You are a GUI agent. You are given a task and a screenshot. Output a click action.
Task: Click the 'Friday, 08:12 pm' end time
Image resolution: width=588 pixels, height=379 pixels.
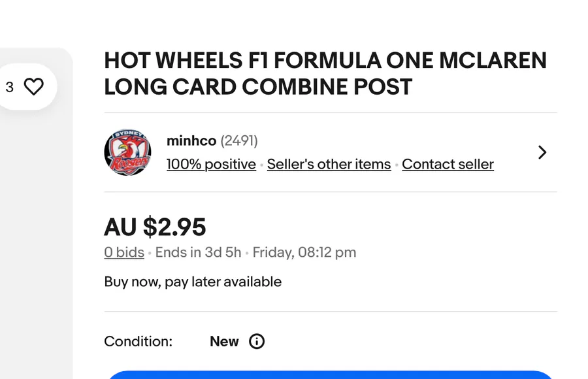point(304,252)
